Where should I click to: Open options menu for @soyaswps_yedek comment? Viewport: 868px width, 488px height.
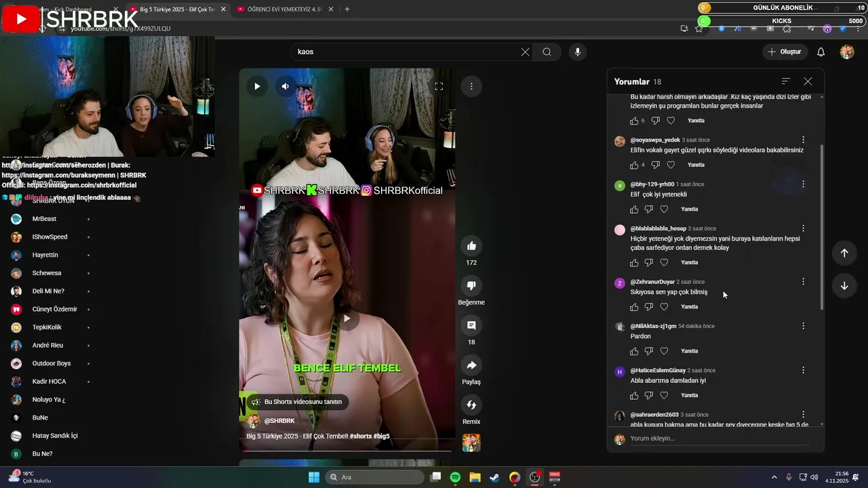[x=804, y=140]
